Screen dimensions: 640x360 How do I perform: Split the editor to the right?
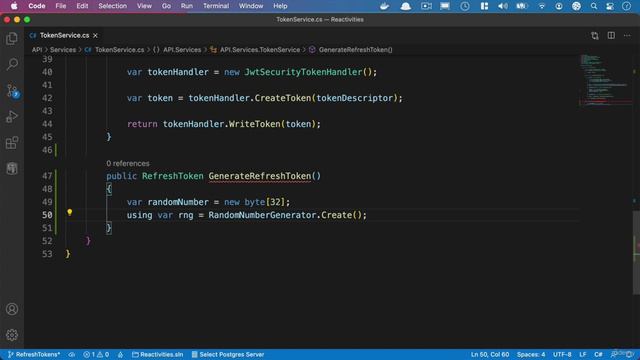point(611,36)
